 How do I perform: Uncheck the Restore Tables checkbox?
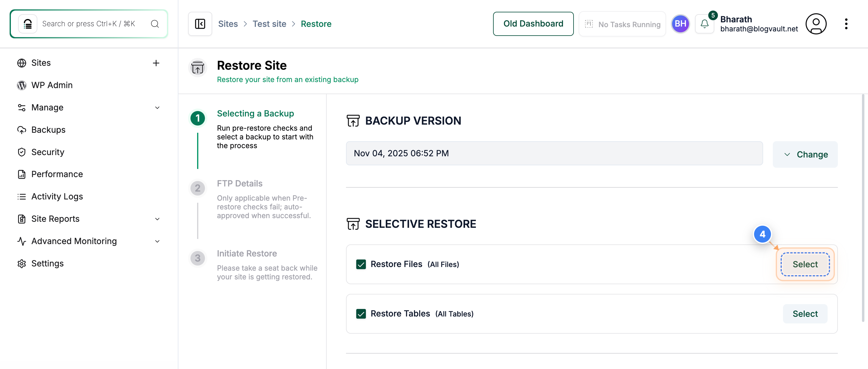(361, 314)
